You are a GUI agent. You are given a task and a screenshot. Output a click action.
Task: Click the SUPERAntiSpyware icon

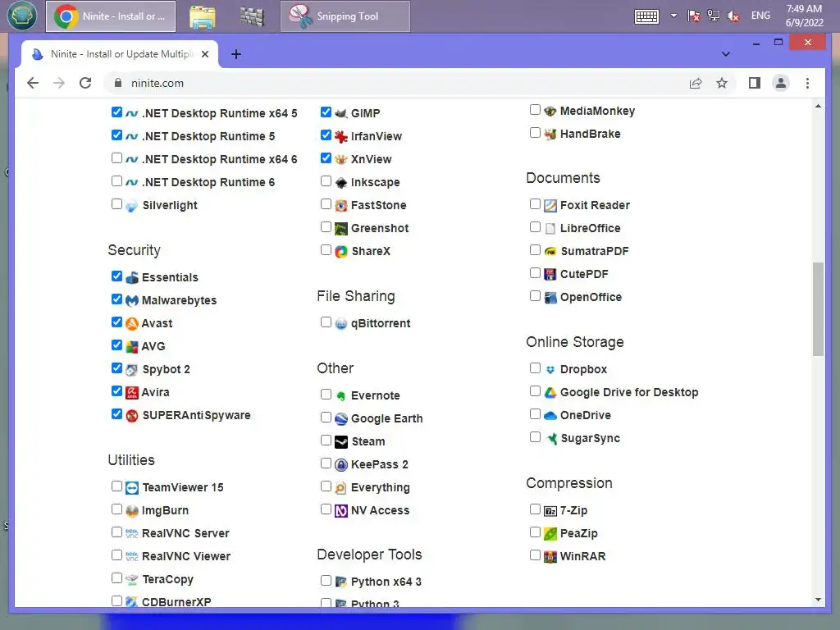132,416
